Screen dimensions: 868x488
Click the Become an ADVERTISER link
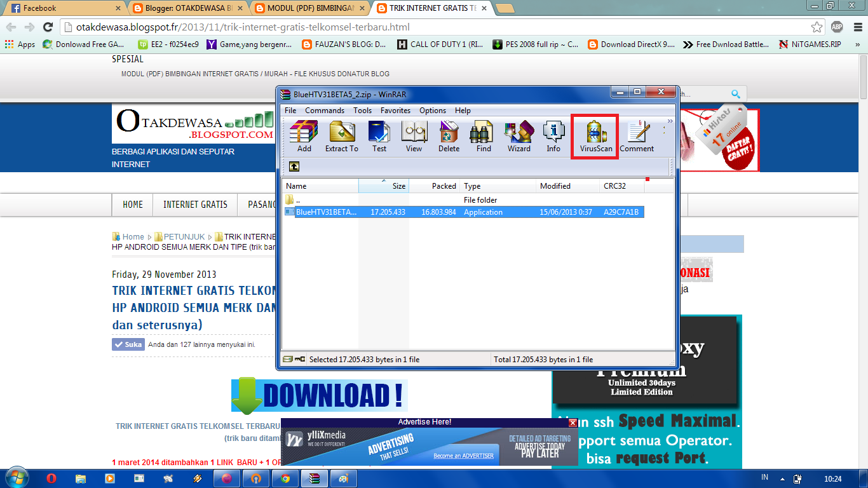[463, 456]
